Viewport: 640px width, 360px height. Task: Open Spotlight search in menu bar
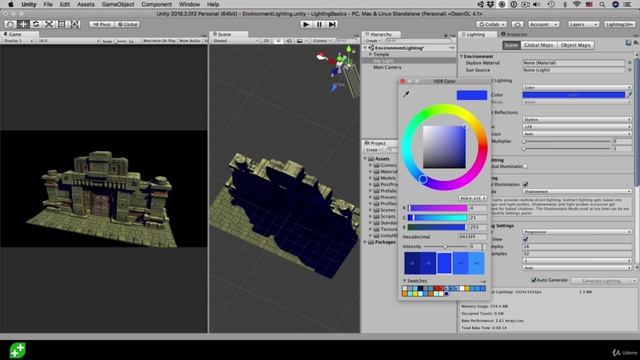[602, 4]
